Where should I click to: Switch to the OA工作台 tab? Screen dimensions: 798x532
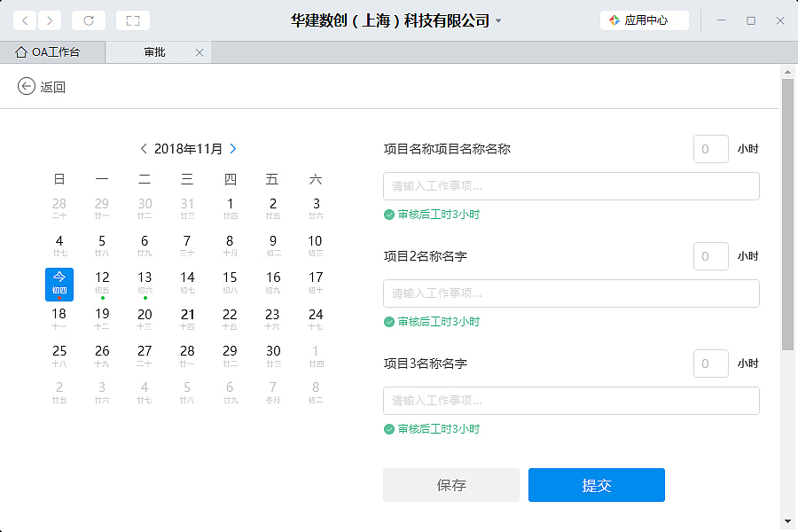[x=53, y=52]
